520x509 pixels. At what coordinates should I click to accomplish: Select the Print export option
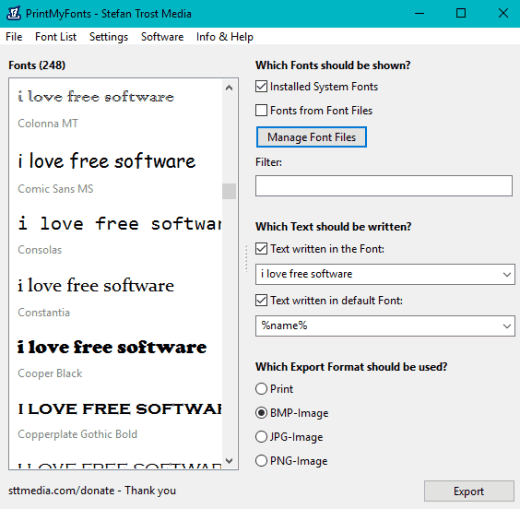click(x=261, y=389)
